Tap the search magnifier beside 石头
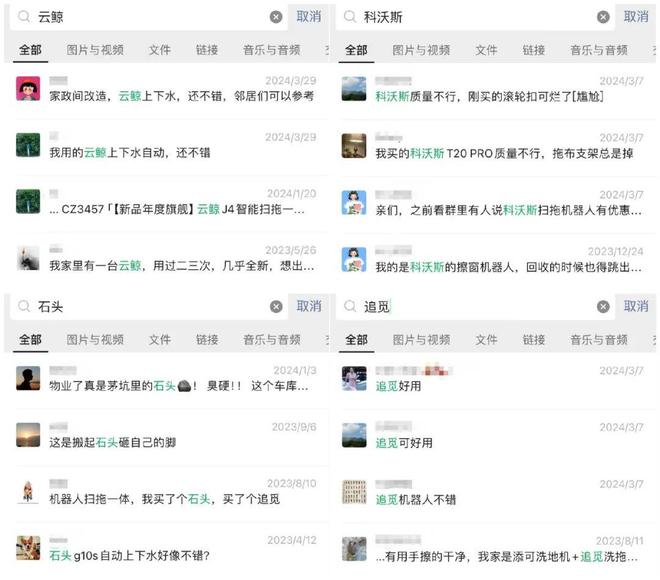Viewport: 660px width, 580px height. click(x=24, y=306)
